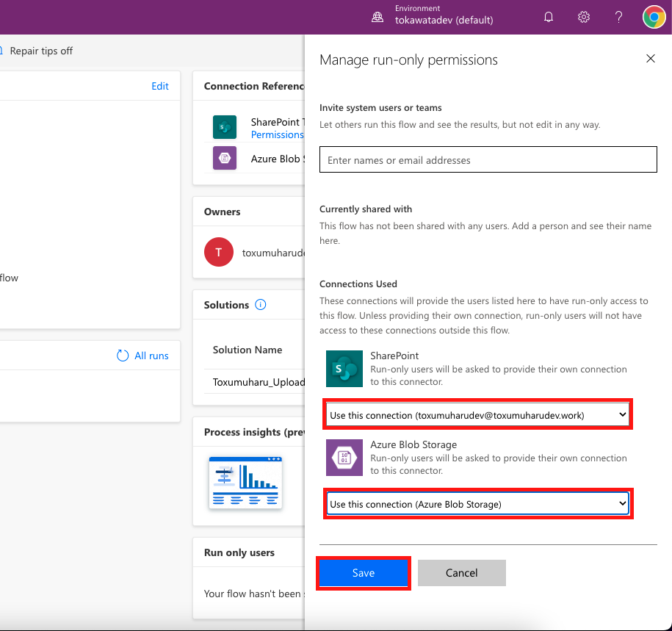This screenshot has width=672, height=631.
Task: Open the Azure Blob Storage connection dropdown
Action: 477,504
